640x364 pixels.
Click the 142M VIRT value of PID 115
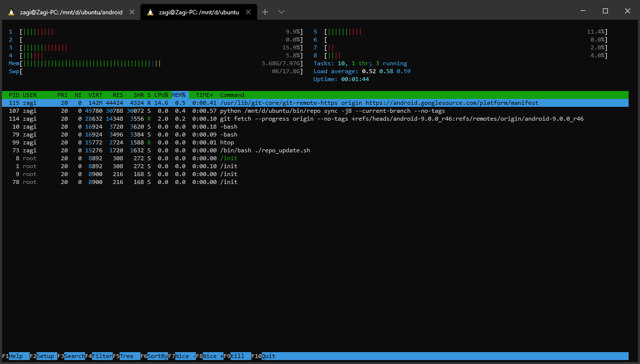pyautogui.click(x=95, y=103)
